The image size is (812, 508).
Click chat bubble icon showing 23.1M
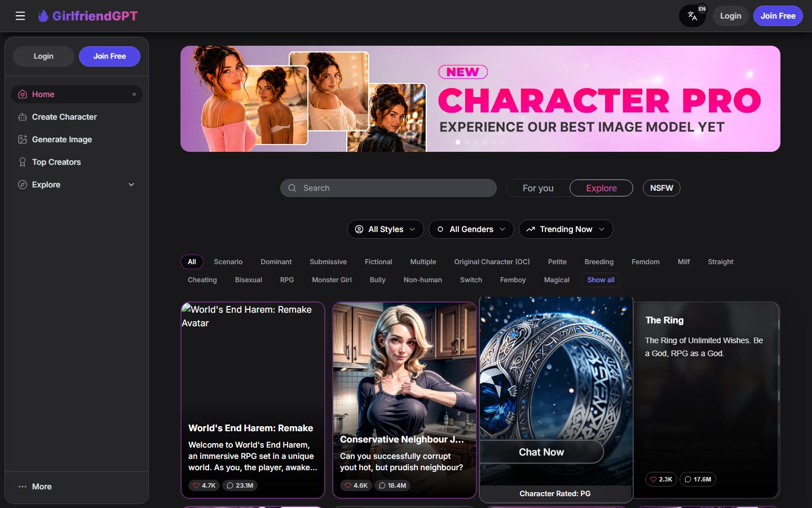[x=230, y=485]
